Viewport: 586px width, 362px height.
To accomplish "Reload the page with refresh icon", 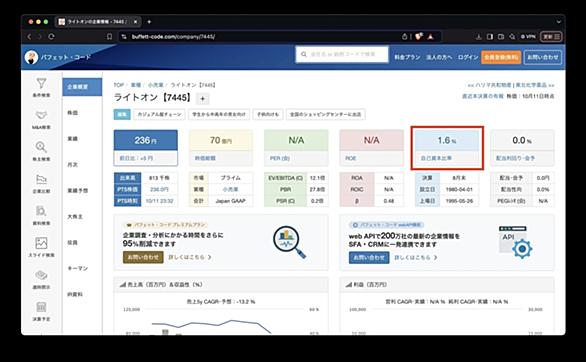I will [x=51, y=37].
